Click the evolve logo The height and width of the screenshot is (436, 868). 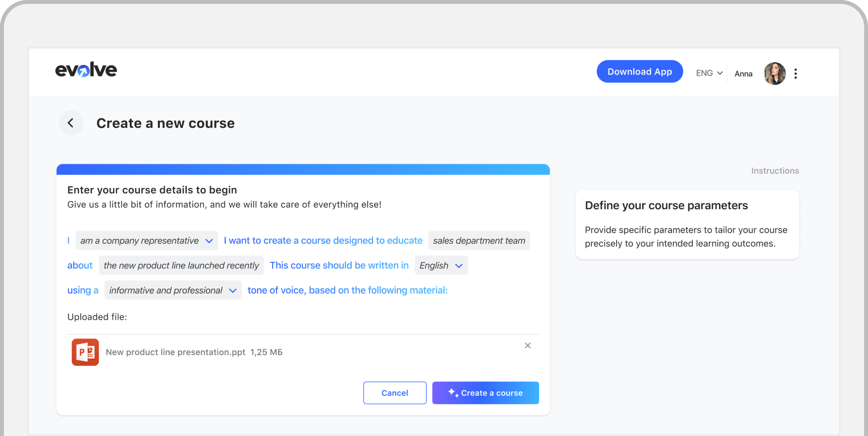86,70
